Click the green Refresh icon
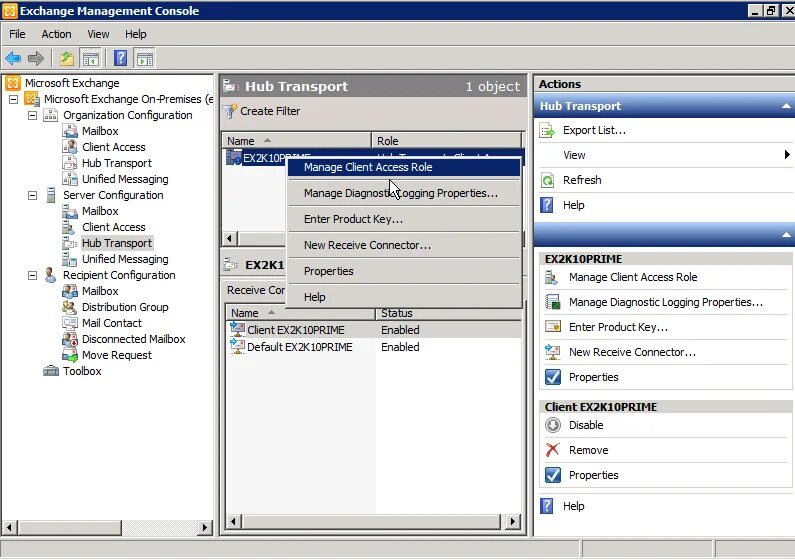Image resolution: width=795 pixels, height=560 pixels. pos(547,180)
